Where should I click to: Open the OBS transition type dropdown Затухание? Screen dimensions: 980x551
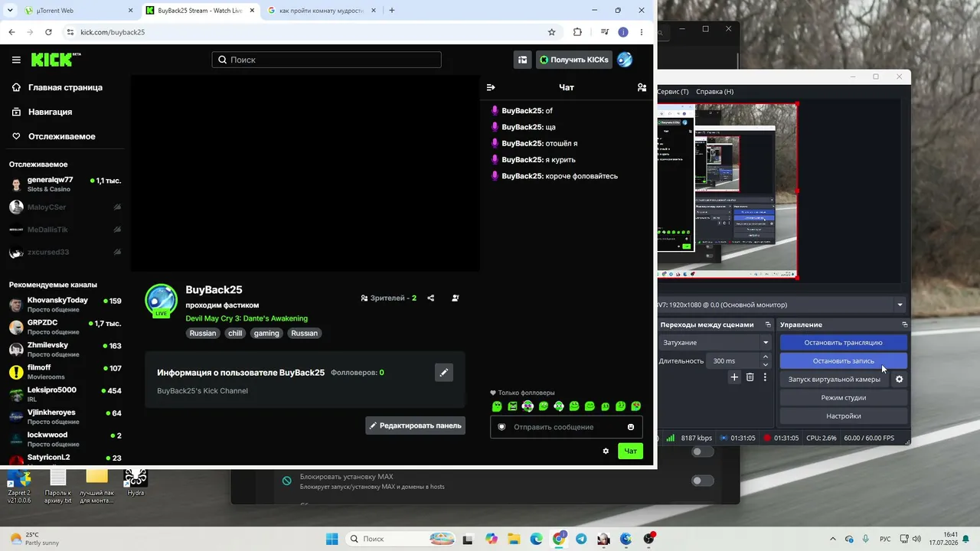click(x=715, y=343)
